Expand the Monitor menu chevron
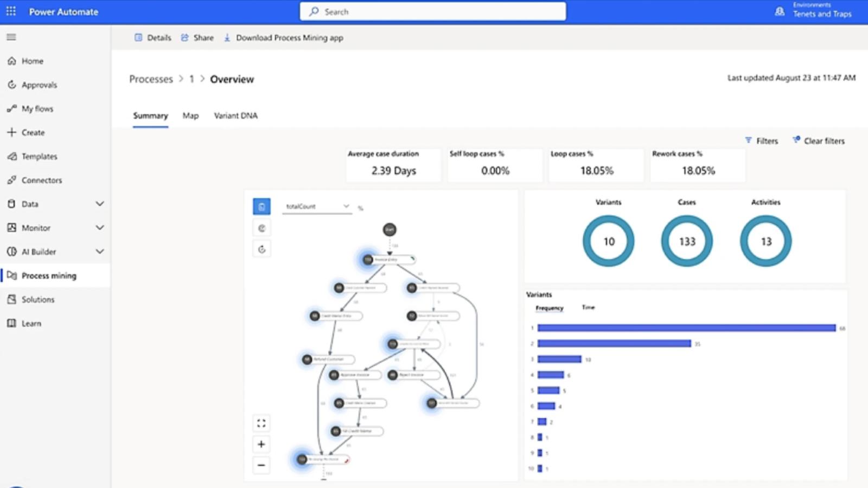868x488 pixels. (100, 228)
